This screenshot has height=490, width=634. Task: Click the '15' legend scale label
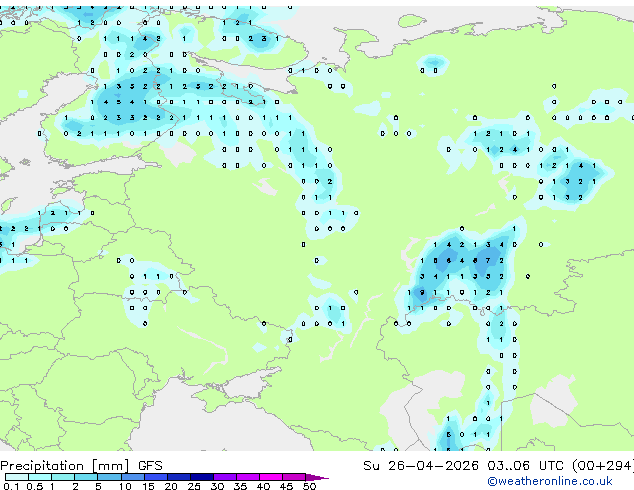click(x=148, y=486)
